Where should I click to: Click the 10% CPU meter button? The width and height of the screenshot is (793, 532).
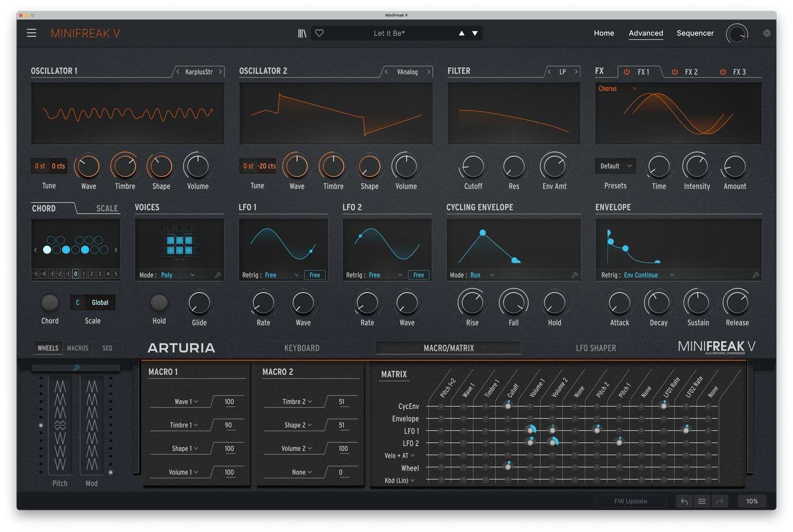(752, 501)
